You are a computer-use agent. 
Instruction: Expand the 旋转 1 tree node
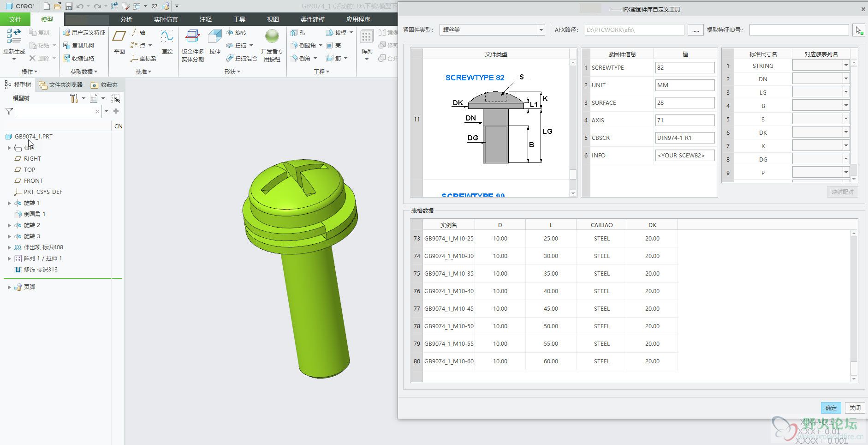9,203
